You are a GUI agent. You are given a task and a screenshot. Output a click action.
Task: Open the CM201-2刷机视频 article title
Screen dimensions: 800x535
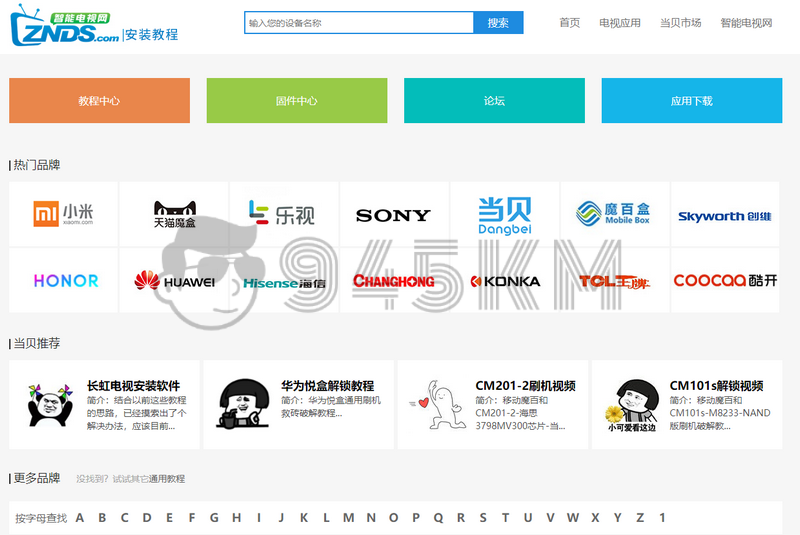point(526,386)
